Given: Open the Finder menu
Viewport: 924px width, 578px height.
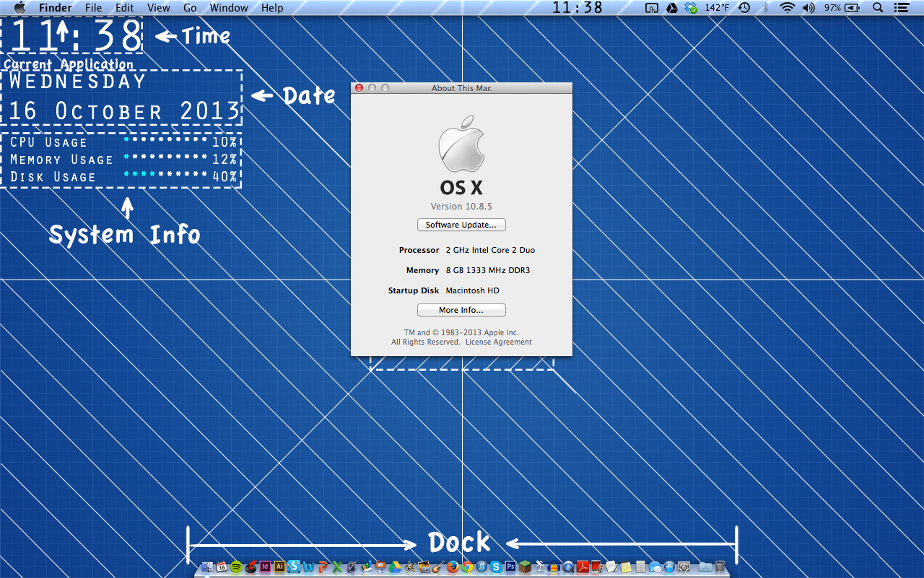Looking at the screenshot, I should click(x=55, y=8).
